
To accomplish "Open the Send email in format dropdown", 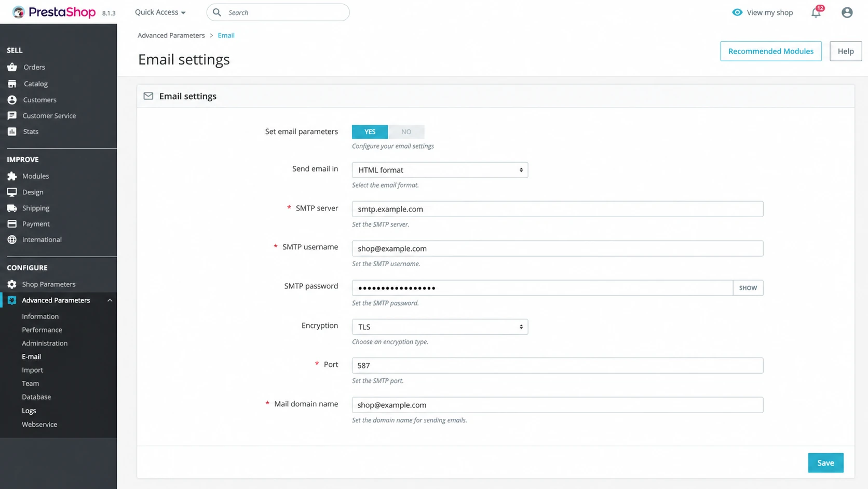I will coord(440,170).
